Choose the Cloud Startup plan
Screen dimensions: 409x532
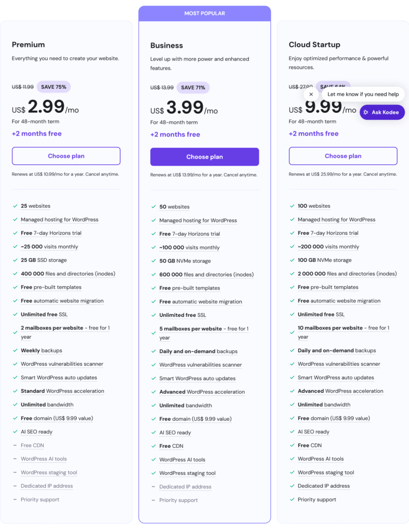click(343, 156)
